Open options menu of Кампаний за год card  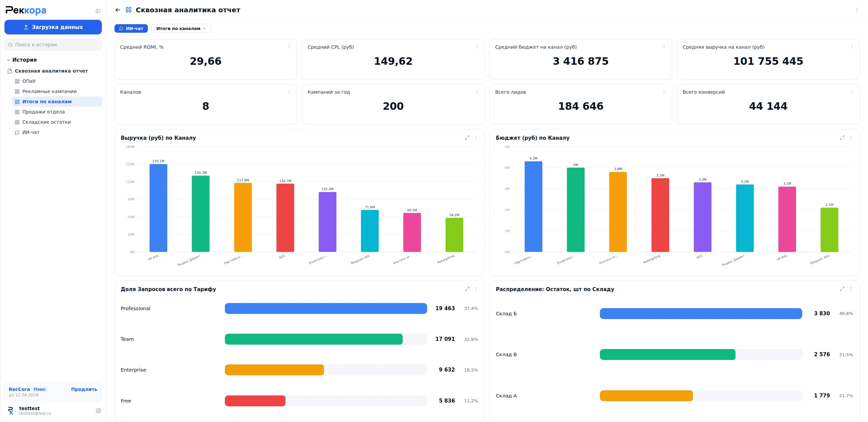(x=477, y=92)
